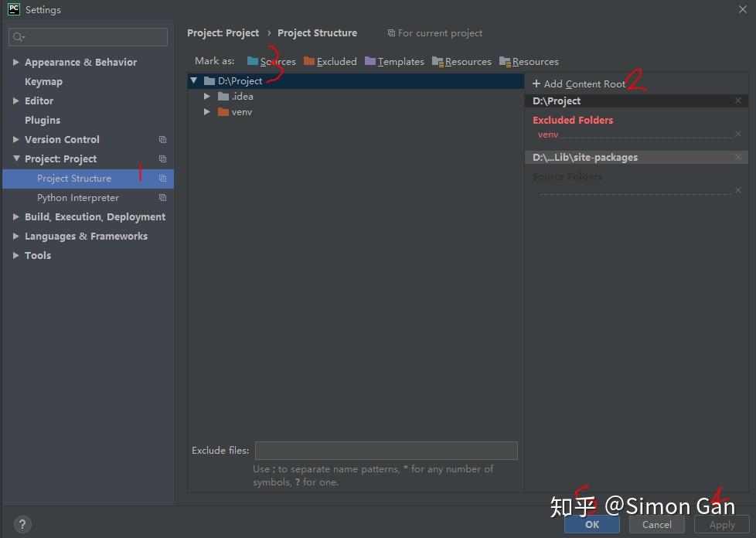
Task: Click the Exclude files input field
Action: [385, 451]
